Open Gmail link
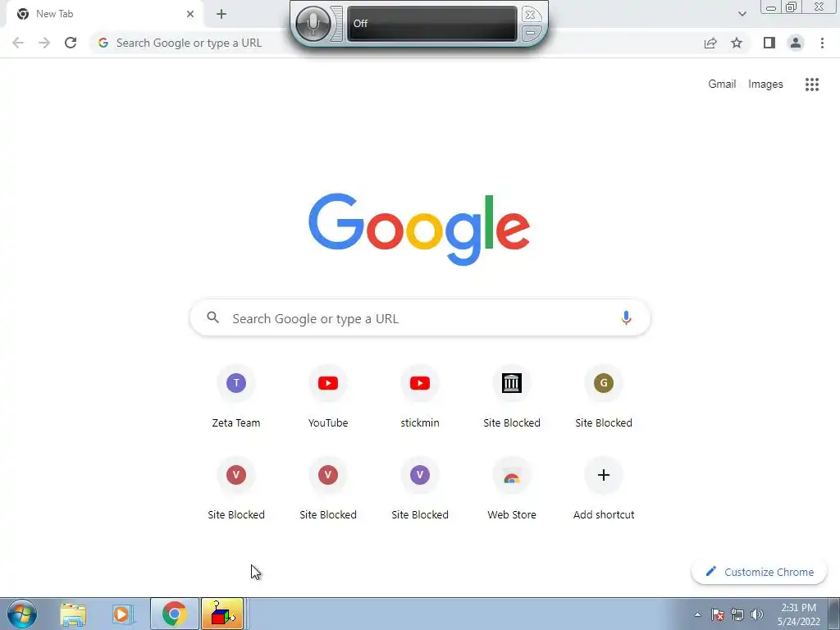The image size is (840, 630). 722,84
